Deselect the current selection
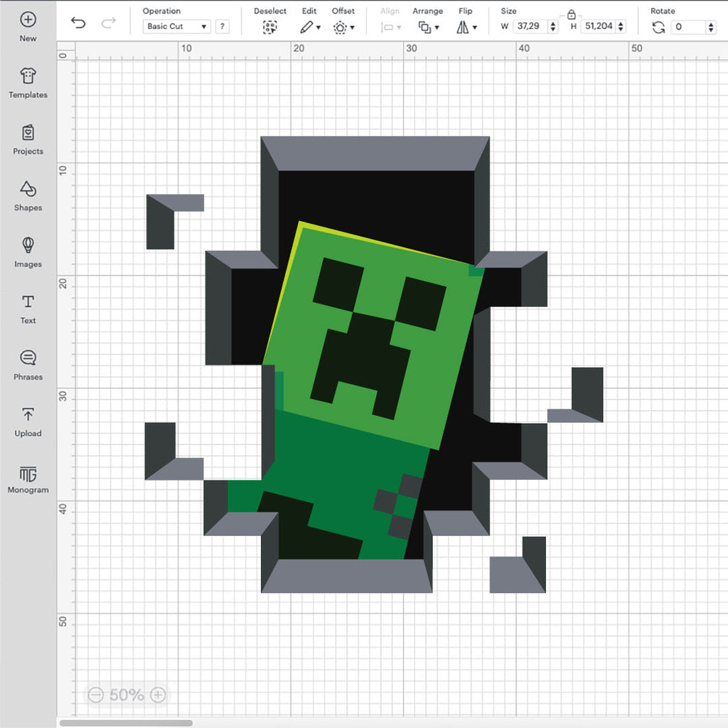 [x=269, y=27]
